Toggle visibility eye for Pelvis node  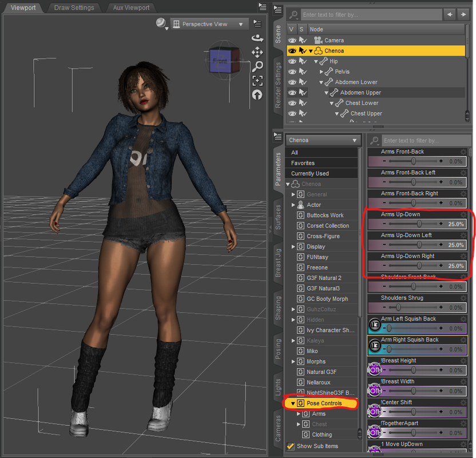pos(292,72)
